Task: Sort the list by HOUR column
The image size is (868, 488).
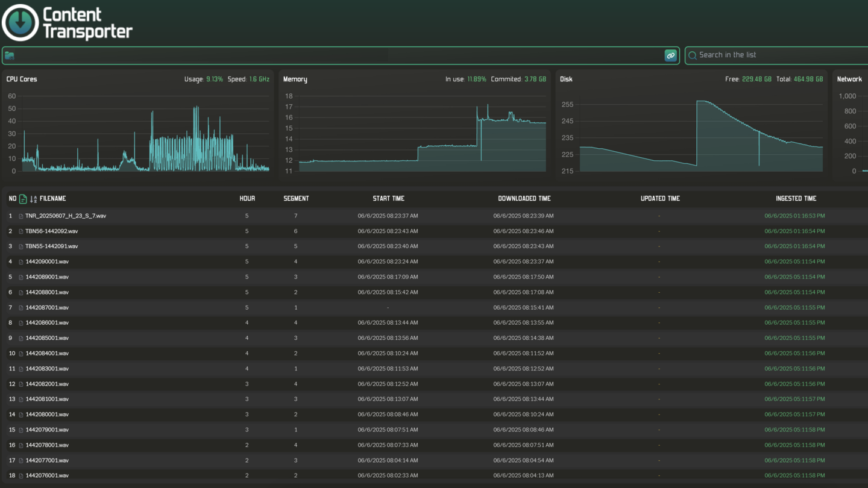Action: click(x=247, y=199)
